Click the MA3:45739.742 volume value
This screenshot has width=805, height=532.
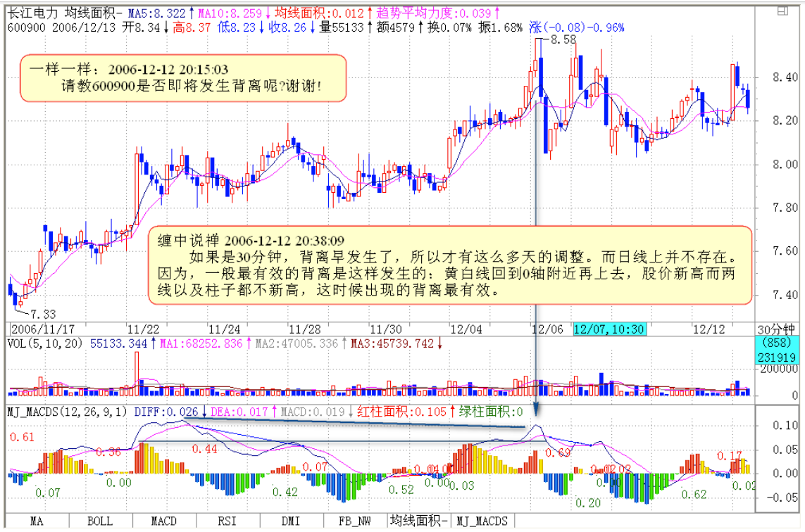392,343
